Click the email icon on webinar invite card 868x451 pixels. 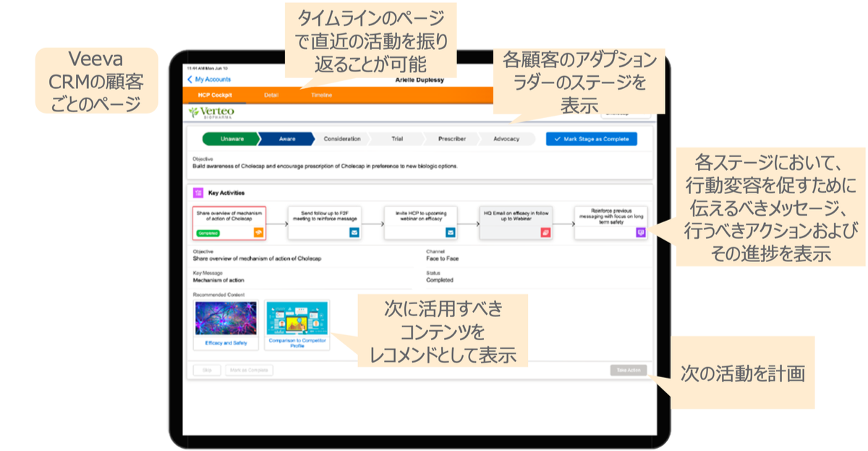click(x=450, y=232)
